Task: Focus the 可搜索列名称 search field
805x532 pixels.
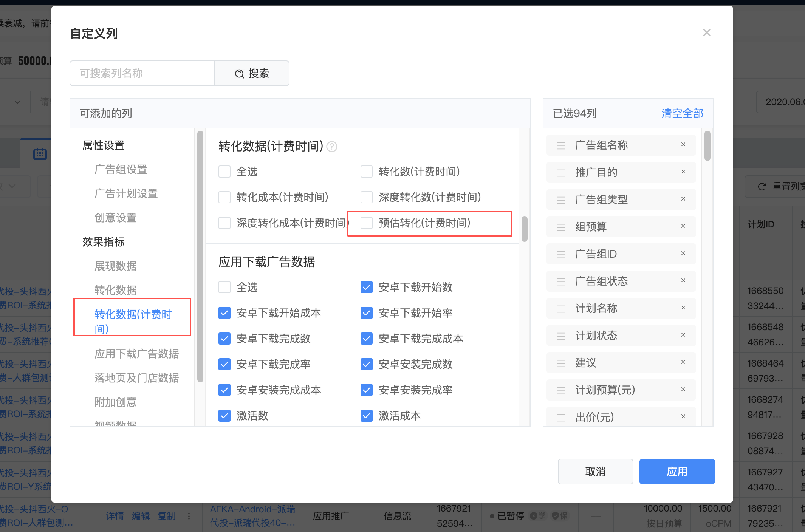Action: point(142,73)
